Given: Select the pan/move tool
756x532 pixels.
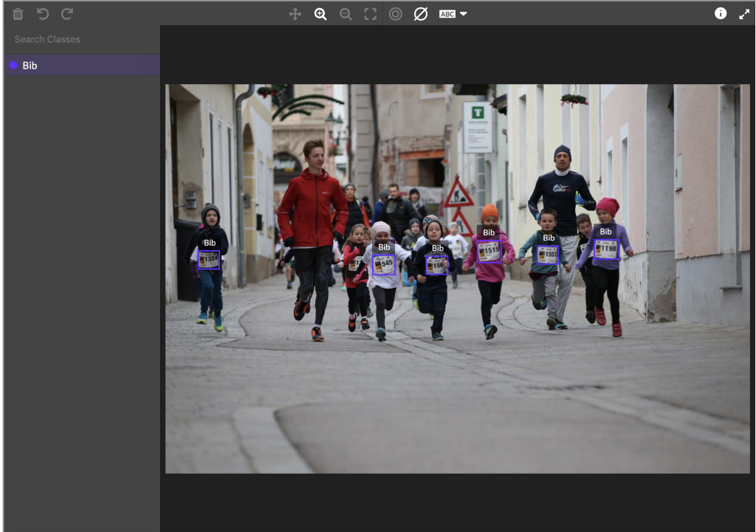Looking at the screenshot, I should (295, 14).
